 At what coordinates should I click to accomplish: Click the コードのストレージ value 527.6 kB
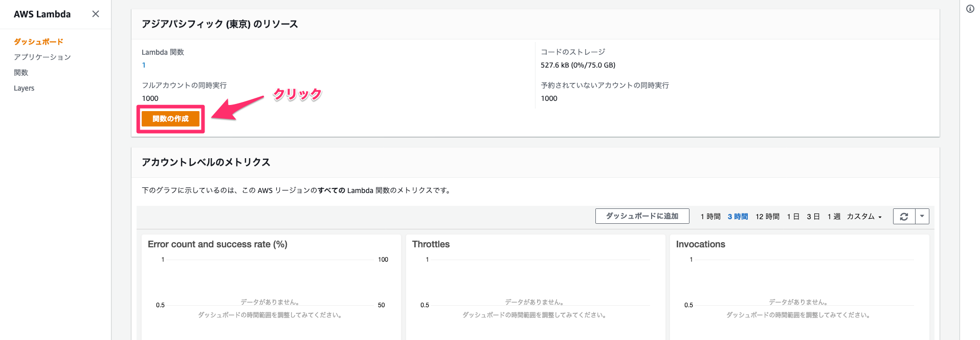pos(578,65)
